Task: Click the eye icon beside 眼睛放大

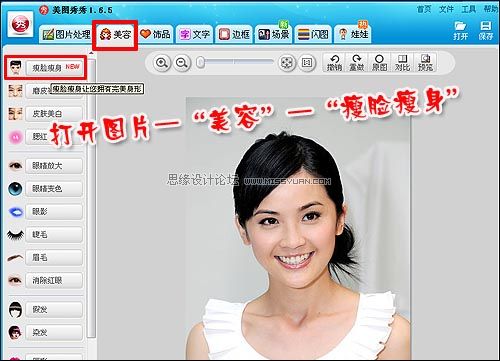Action: click(15, 166)
